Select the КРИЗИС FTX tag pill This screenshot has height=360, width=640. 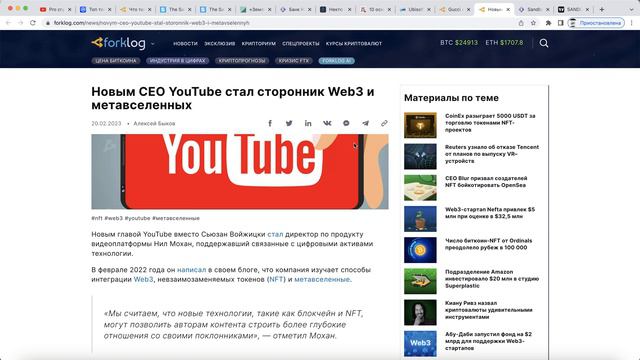pyautogui.click(x=294, y=61)
